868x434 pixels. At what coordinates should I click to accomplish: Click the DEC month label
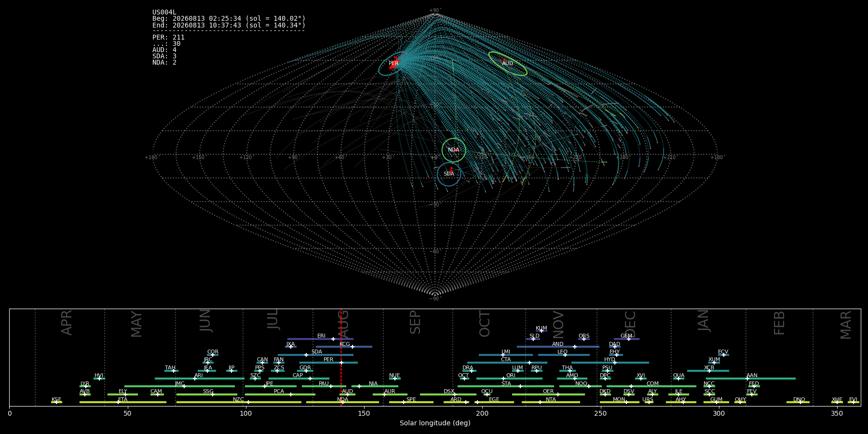[x=630, y=324]
